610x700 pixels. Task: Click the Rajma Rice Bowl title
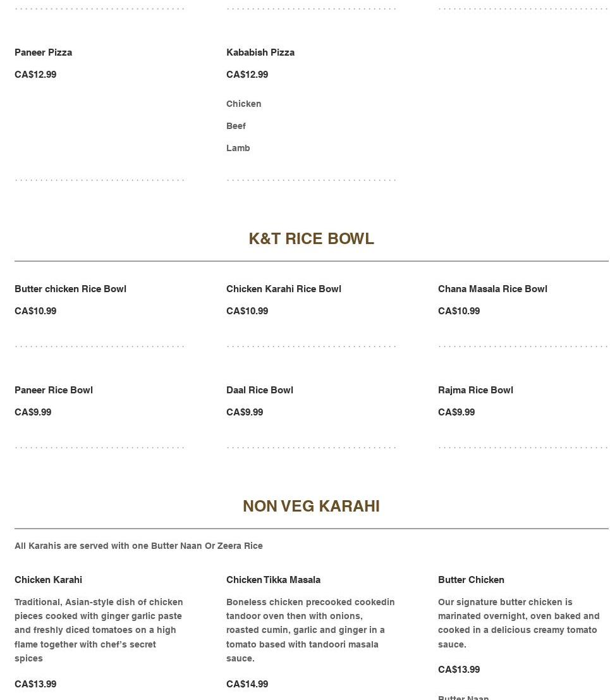click(x=475, y=390)
